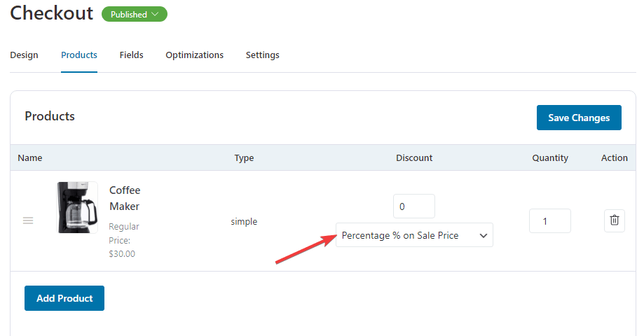This screenshot has height=336, width=644.
Task: Open the Published status dropdown
Action: (x=135, y=14)
